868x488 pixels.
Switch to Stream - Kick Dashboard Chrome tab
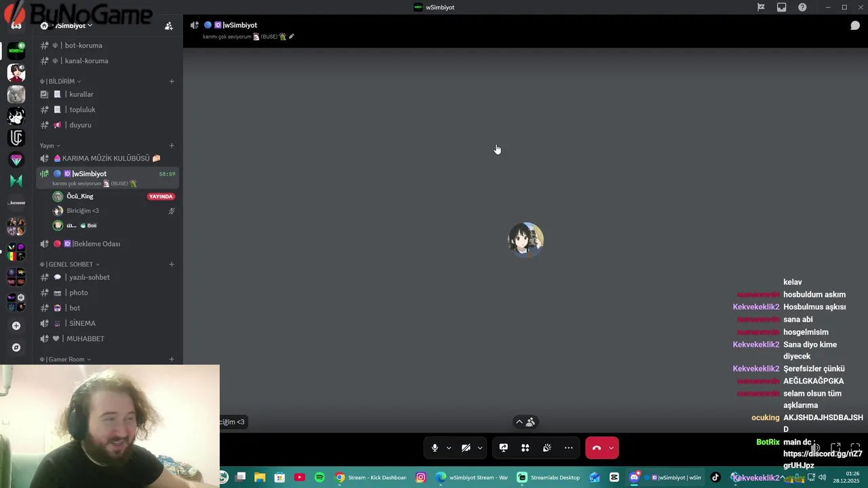(371, 478)
